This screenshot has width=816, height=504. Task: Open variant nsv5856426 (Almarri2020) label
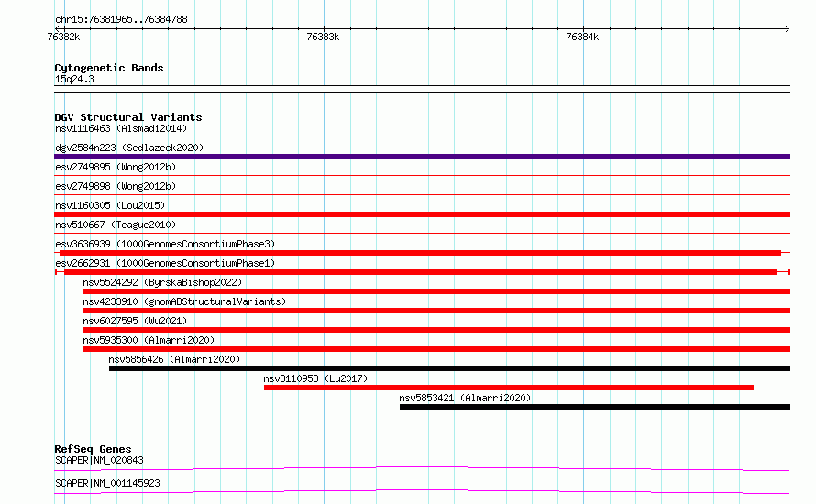click(x=174, y=359)
